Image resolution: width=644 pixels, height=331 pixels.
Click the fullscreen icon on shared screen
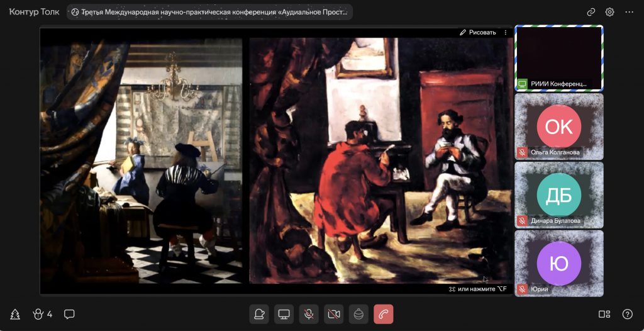[x=452, y=289]
